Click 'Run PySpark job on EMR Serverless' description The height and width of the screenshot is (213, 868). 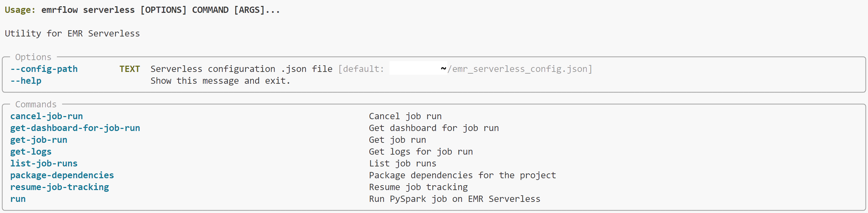(x=455, y=199)
